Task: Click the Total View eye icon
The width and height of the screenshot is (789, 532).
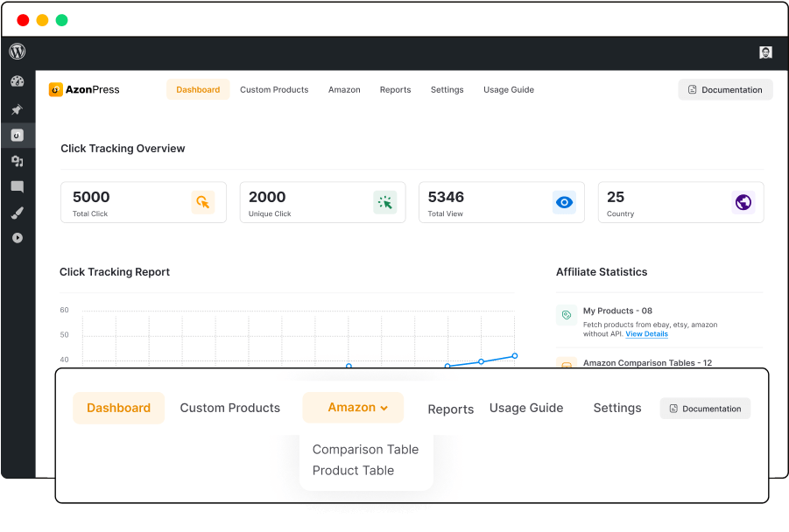Action: pos(564,202)
